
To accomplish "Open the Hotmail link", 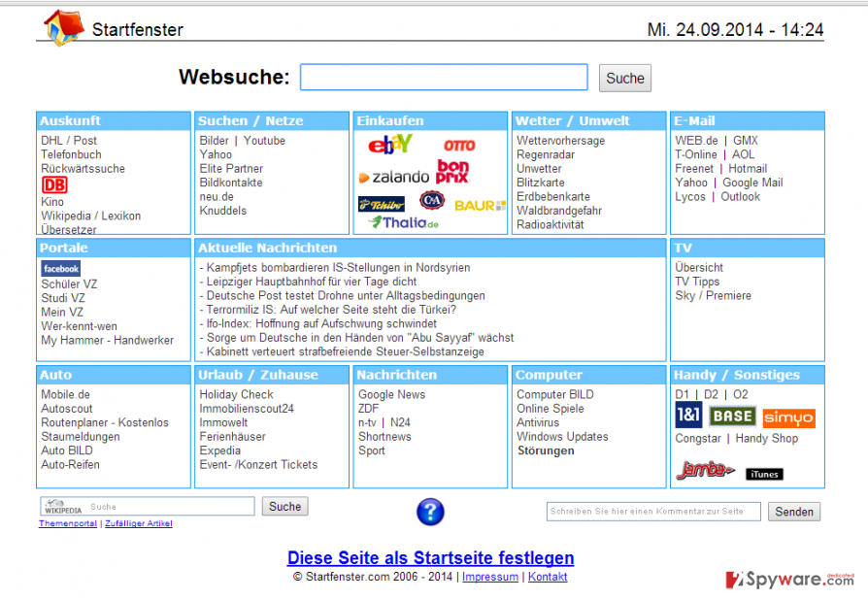I will click(x=748, y=168).
